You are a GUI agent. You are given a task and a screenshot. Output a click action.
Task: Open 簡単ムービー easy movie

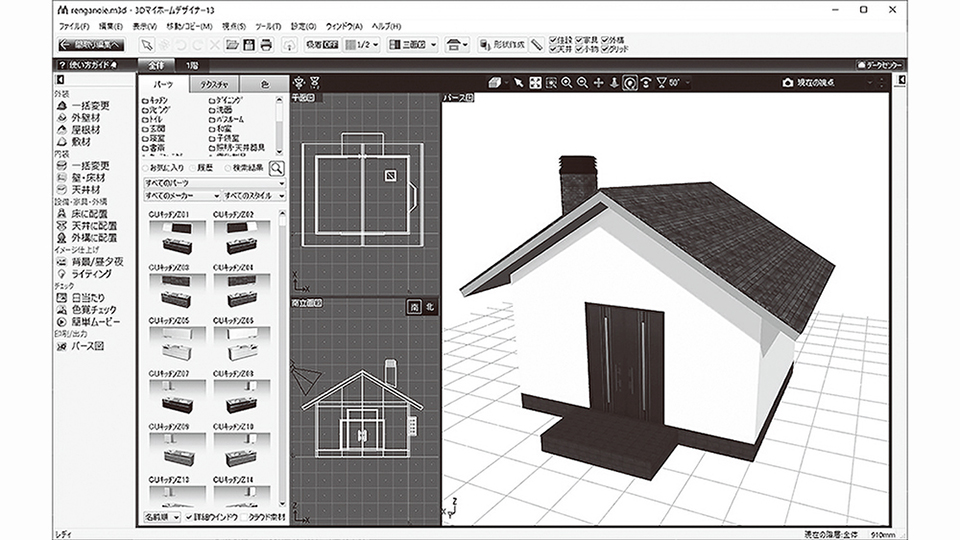click(x=89, y=321)
